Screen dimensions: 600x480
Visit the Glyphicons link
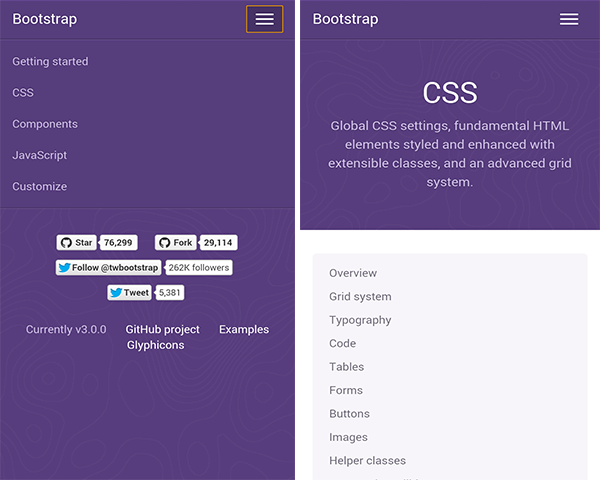(155, 345)
